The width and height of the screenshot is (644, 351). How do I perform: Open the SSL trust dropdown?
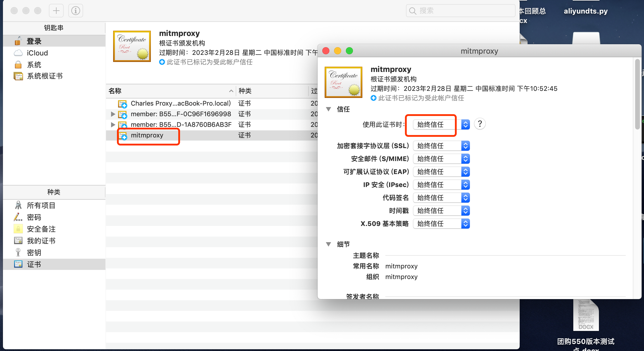pyautogui.click(x=441, y=146)
